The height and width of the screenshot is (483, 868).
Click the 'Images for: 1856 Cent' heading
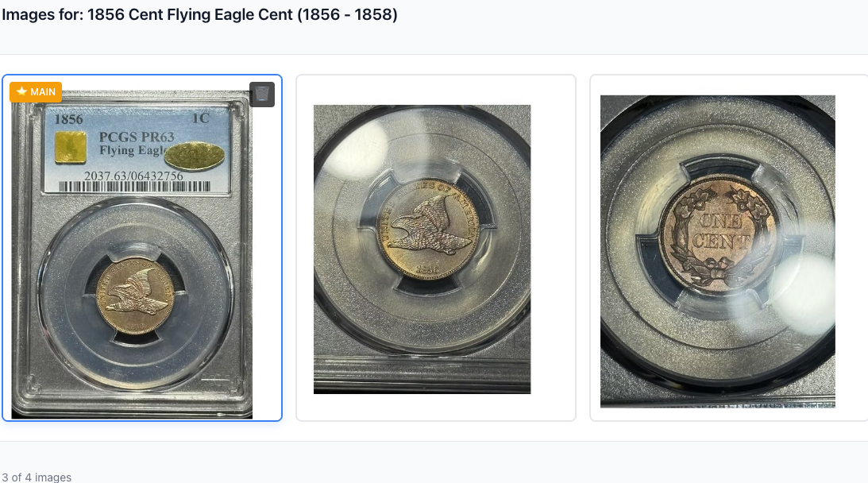click(199, 14)
